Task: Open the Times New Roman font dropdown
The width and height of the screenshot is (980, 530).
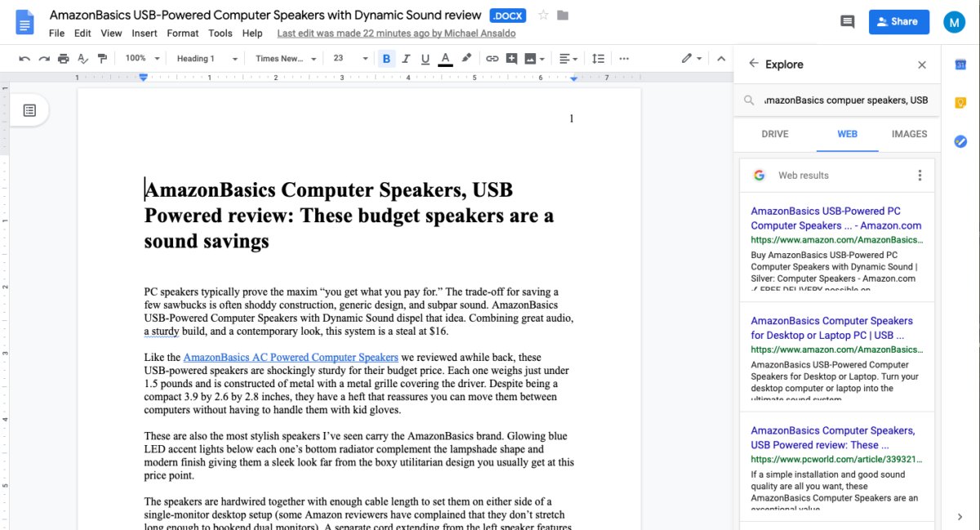Action: (286, 59)
